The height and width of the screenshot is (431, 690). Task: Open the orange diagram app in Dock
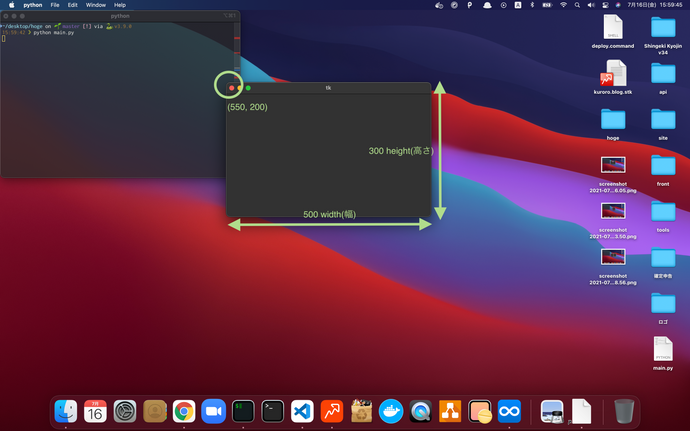pos(450,411)
